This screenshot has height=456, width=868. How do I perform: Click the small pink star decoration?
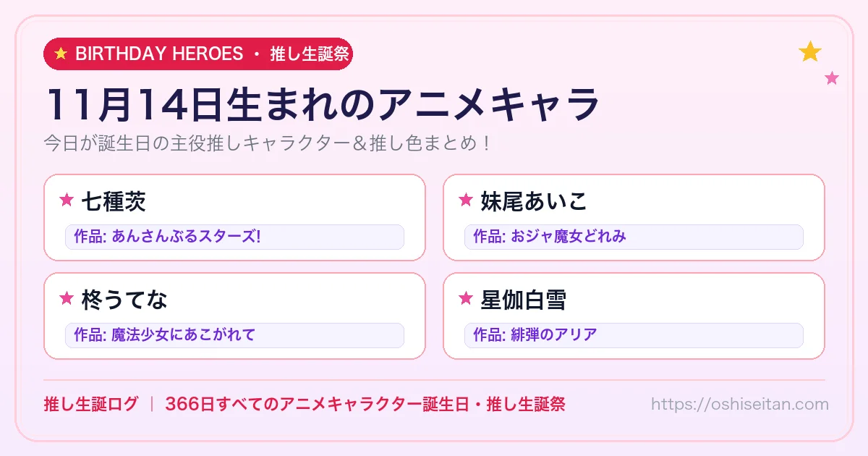click(x=832, y=78)
